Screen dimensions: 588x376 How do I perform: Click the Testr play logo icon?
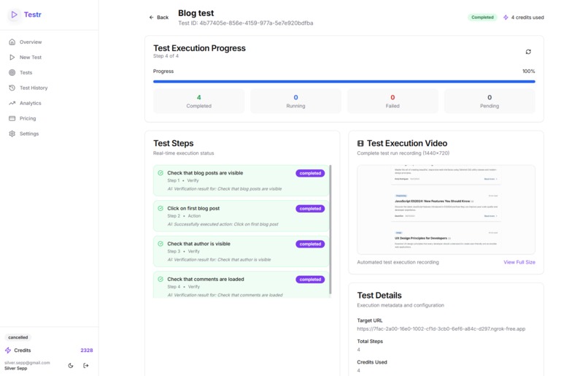pyautogui.click(x=15, y=15)
